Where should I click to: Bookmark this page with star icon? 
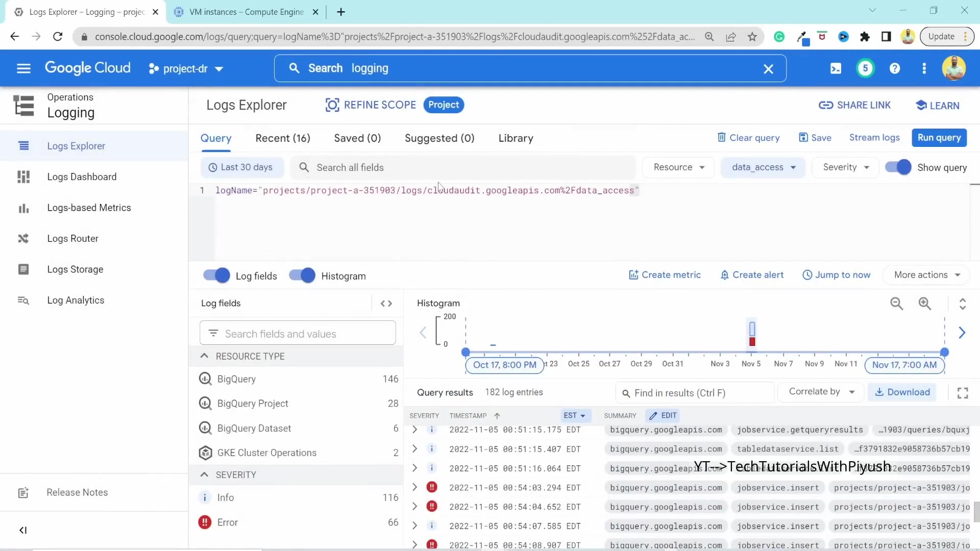point(752,37)
